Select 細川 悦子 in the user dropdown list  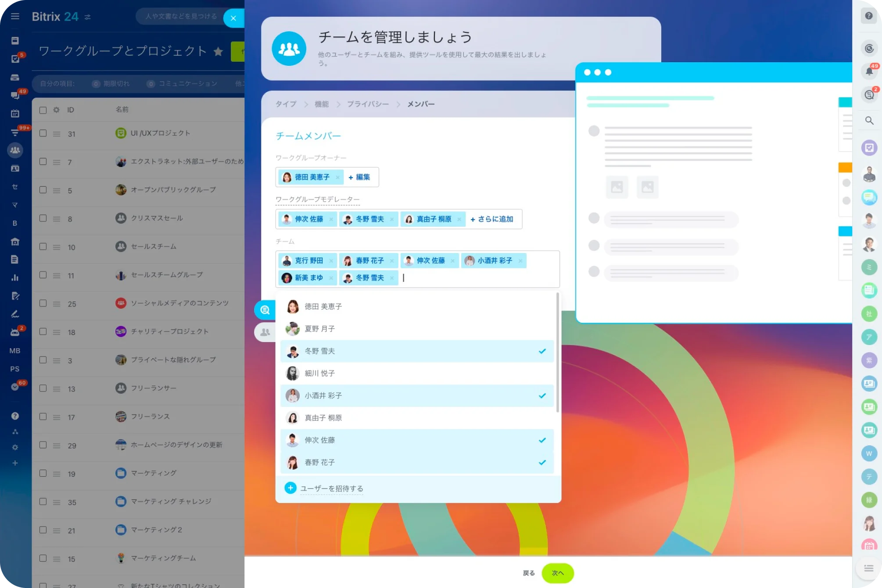[x=417, y=374]
